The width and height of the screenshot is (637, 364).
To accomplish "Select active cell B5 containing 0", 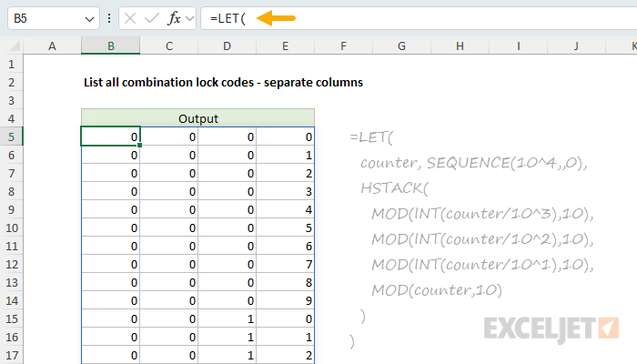I will click(110, 136).
